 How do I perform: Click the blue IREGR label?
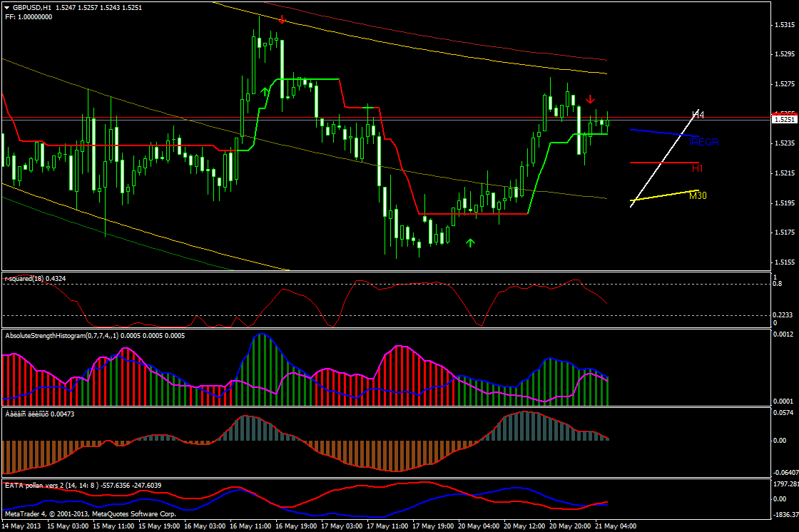point(703,142)
